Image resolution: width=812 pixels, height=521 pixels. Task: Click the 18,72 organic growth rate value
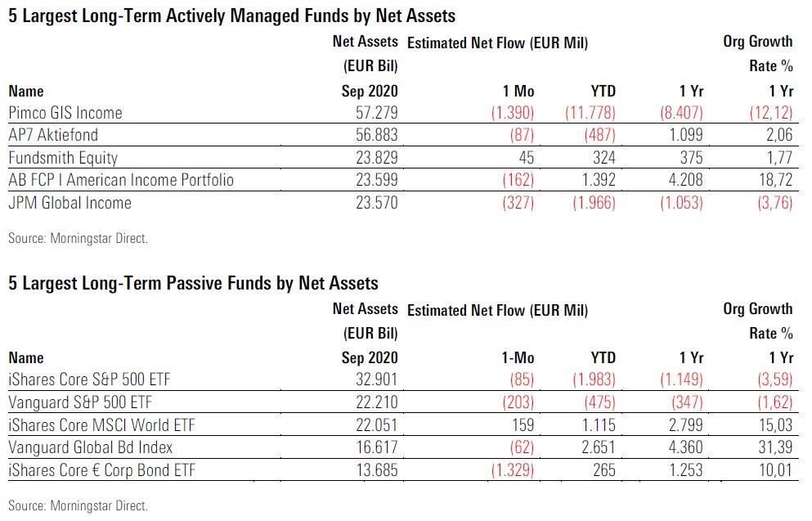click(x=775, y=180)
